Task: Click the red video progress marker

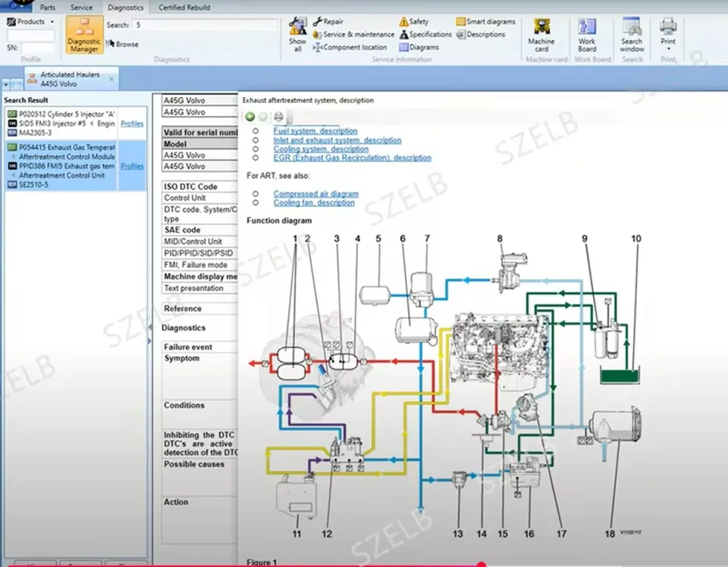Action: [x=482, y=565]
